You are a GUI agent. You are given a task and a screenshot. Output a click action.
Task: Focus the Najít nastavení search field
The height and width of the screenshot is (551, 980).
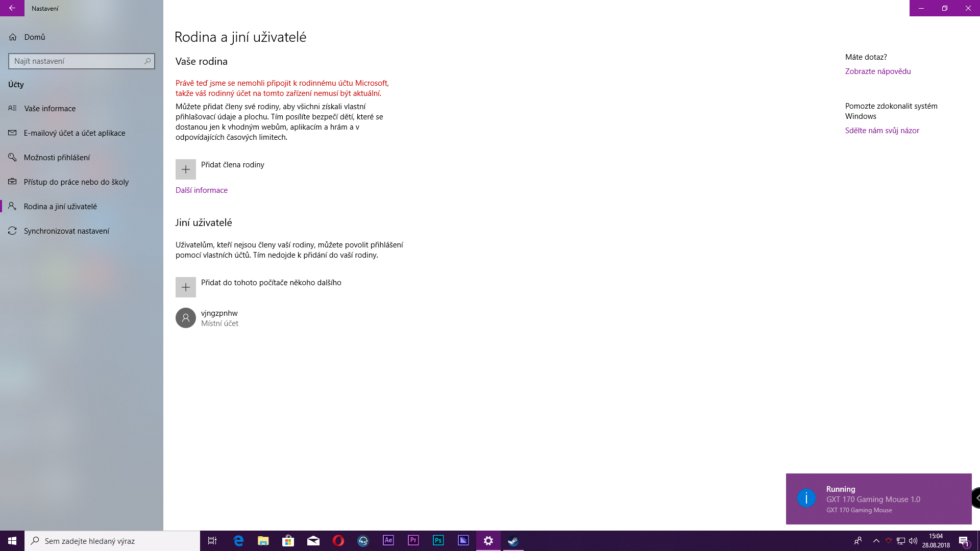point(77,61)
